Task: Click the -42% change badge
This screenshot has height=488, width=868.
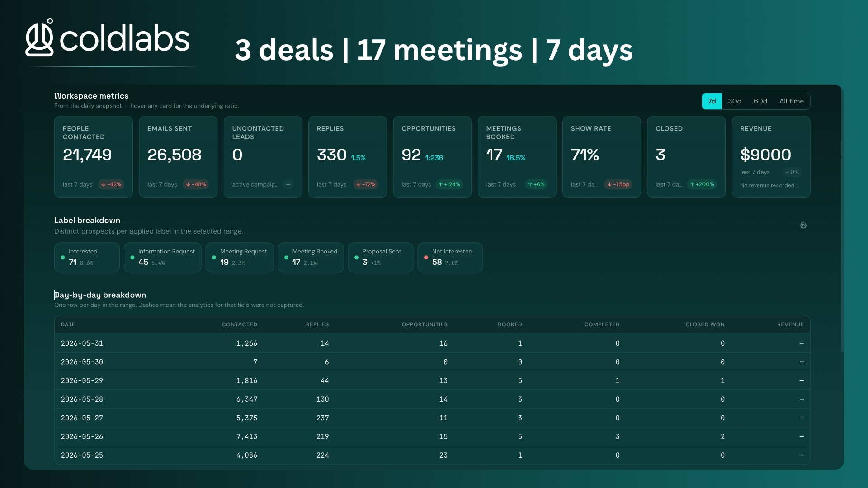Action: point(111,184)
